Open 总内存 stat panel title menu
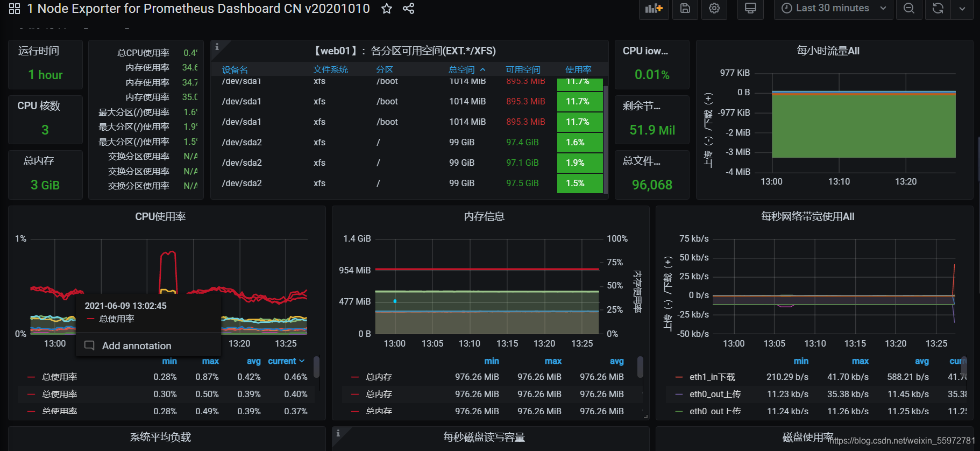980x451 pixels. pyautogui.click(x=39, y=161)
